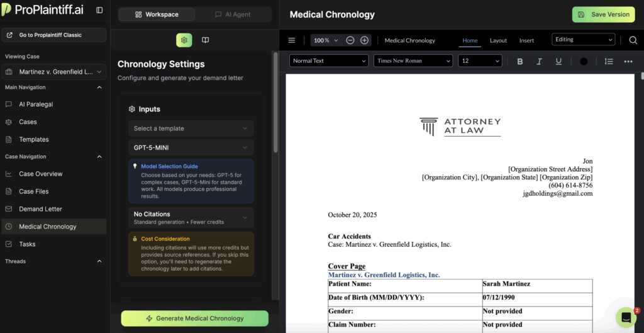Open the Layout tab
The width and height of the screenshot is (644, 333).
pos(498,40)
